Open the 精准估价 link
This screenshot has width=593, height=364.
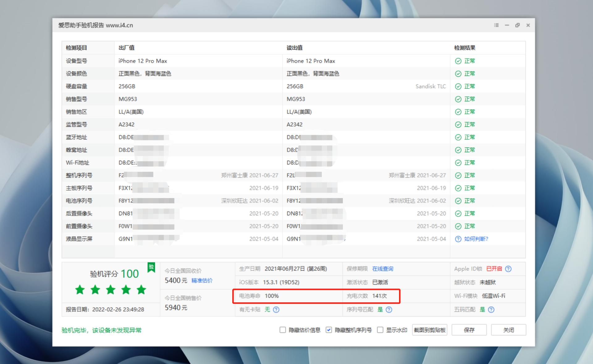[x=202, y=280]
